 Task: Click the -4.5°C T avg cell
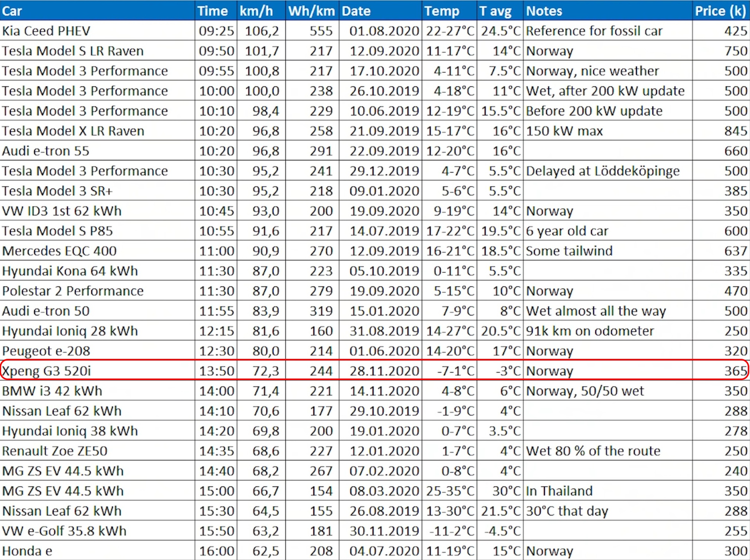500,531
